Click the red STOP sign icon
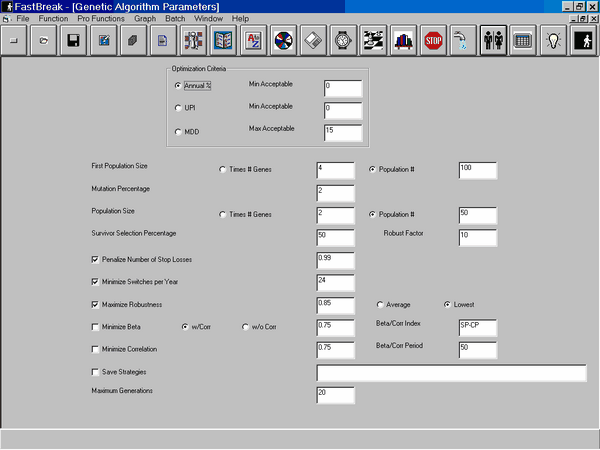 click(433, 42)
